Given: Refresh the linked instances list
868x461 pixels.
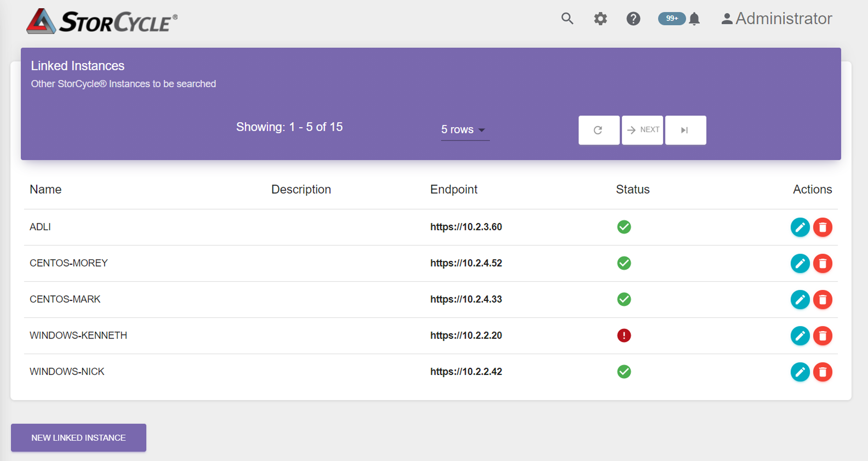Looking at the screenshot, I should click(x=599, y=130).
